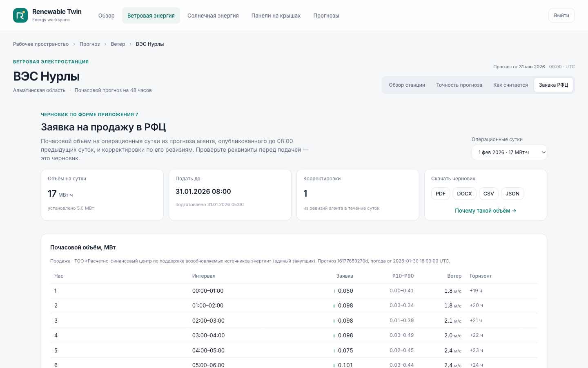Click the Заявка column header
Image resolution: width=588 pixels, height=368 pixels.
point(345,276)
